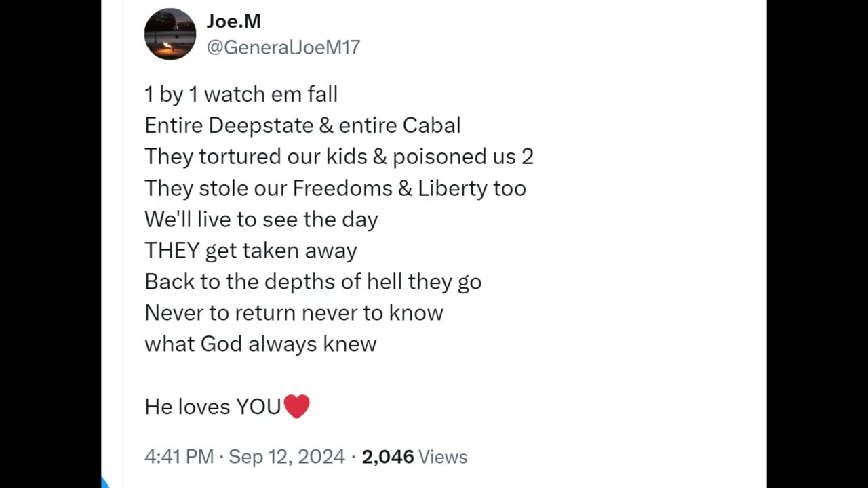
Task: Click the Sep 12, 2024 date
Action: [x=286, y=457]
